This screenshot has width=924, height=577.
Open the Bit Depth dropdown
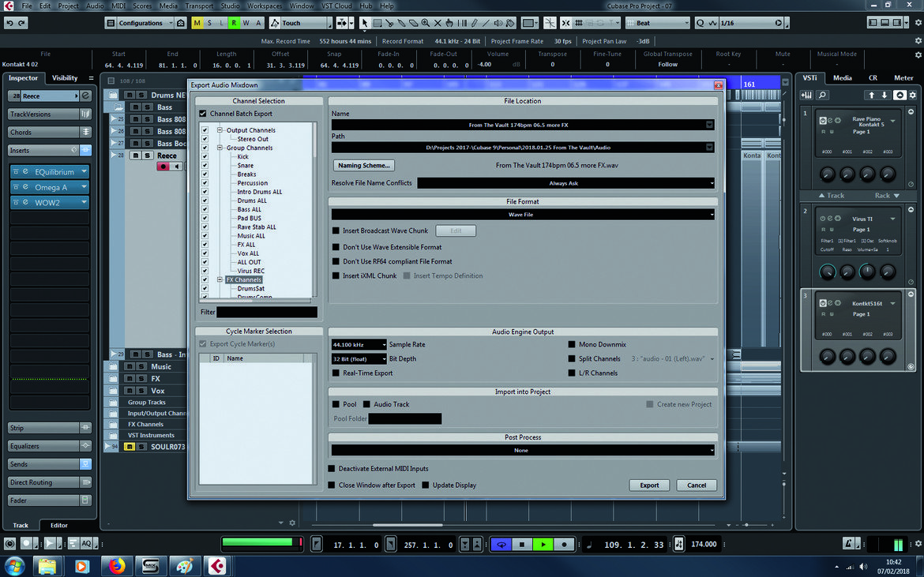click(359, 359)
